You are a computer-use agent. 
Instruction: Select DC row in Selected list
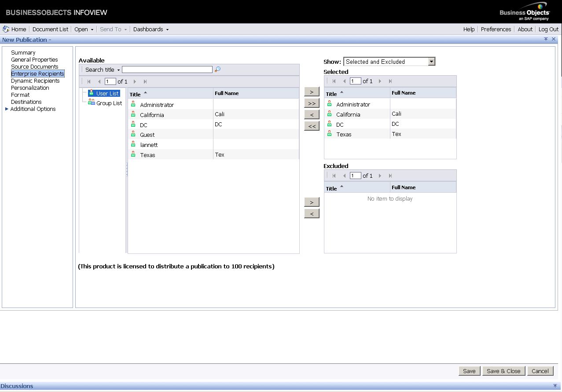[x=390, y=124]
